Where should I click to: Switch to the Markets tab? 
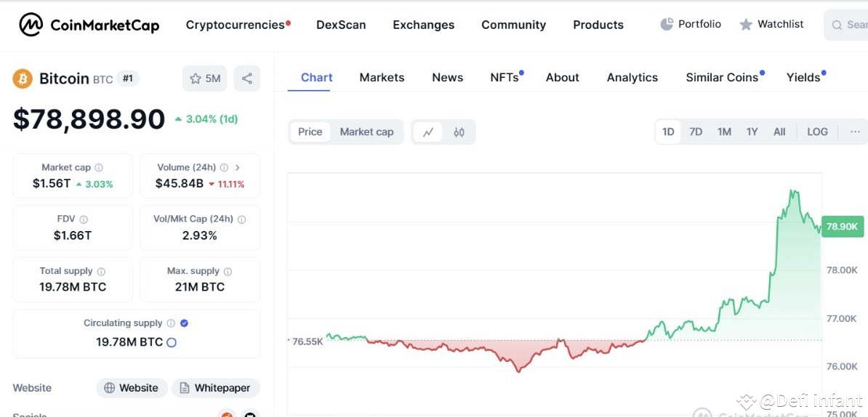point(382,78)
